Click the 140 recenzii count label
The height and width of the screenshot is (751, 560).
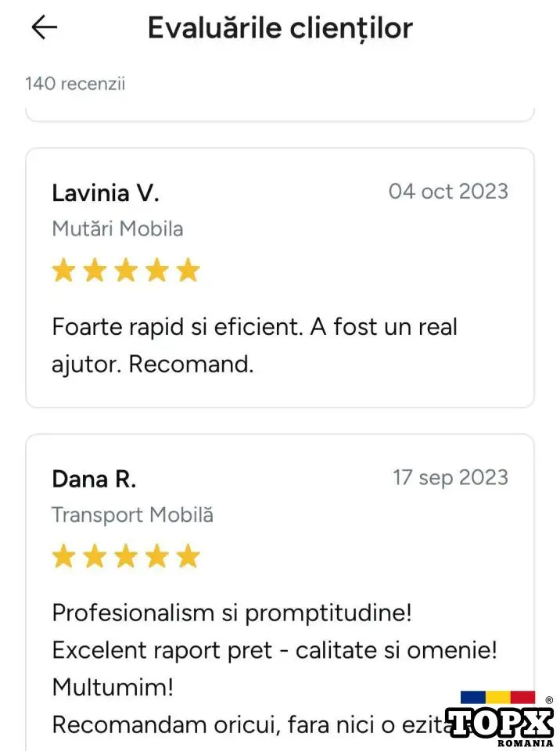75,84
